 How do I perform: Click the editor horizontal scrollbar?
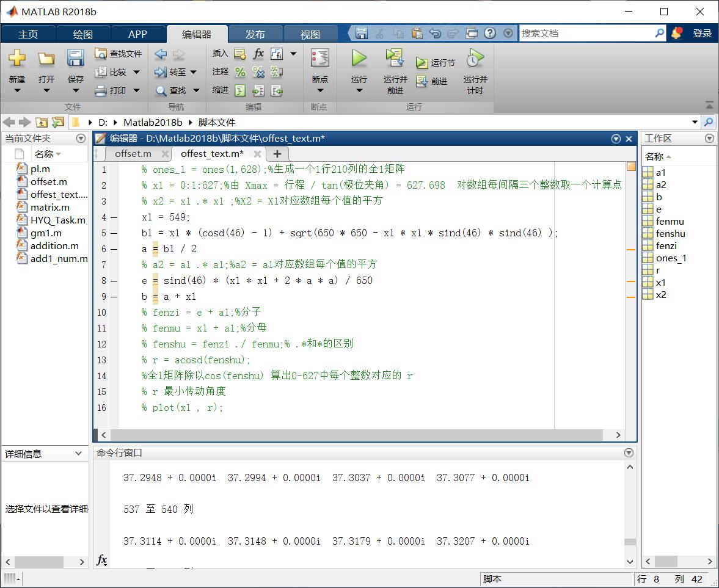click(356, 435)
